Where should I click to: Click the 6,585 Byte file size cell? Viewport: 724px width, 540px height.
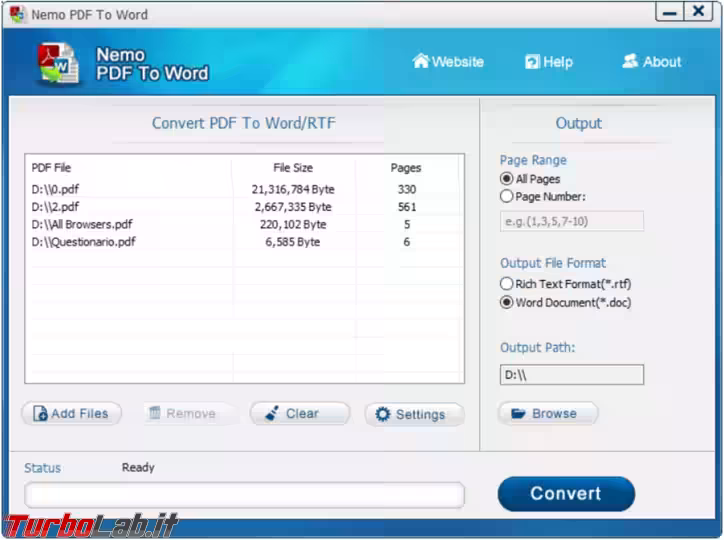pos(293,242)
